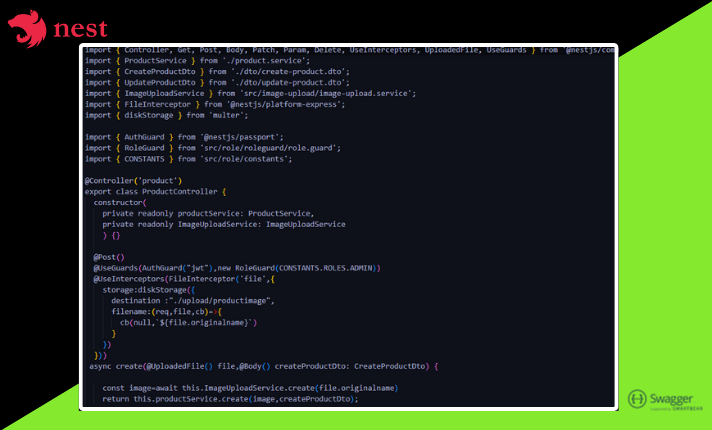Click the 'constructor(' line
This screenshot has height=430, width=712.
tap(119, 202)
